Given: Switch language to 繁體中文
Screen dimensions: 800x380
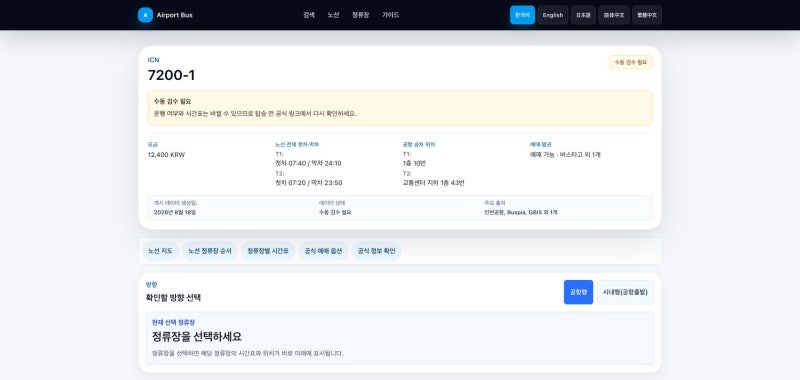Looking at the screenshot, I should 647,15.
